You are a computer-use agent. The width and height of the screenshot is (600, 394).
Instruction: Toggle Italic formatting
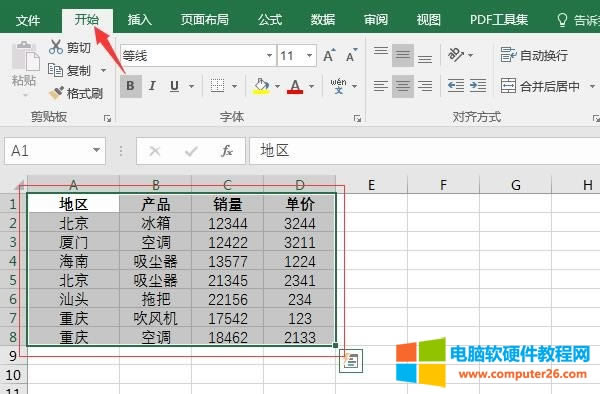[152, 86]
